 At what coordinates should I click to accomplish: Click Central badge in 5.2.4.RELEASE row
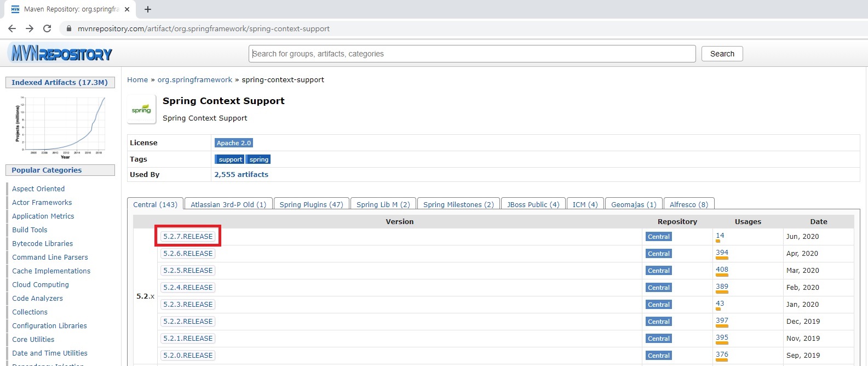(658, 288)
